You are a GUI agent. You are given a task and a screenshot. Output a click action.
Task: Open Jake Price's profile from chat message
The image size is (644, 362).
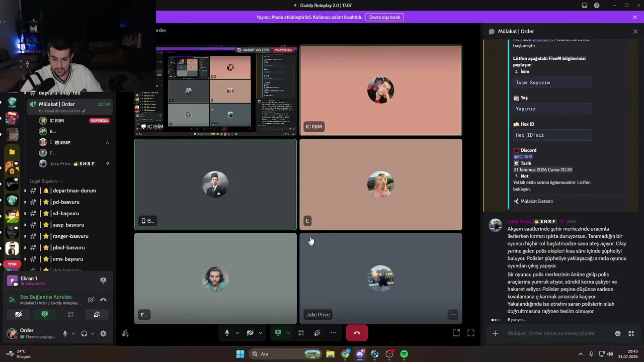(x=519, y=221)
